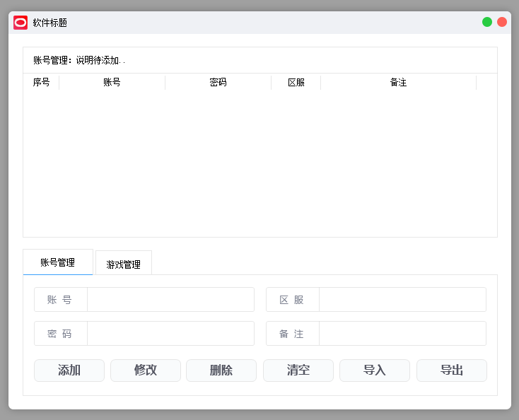Click the 导入 button
The width and height of the screenshot is (519, 420).
tap(375, 371)
